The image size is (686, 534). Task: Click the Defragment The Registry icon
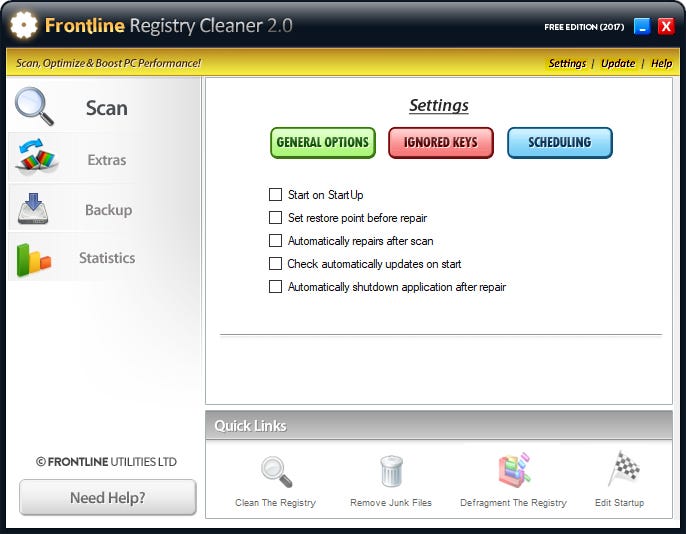(514, 470)
